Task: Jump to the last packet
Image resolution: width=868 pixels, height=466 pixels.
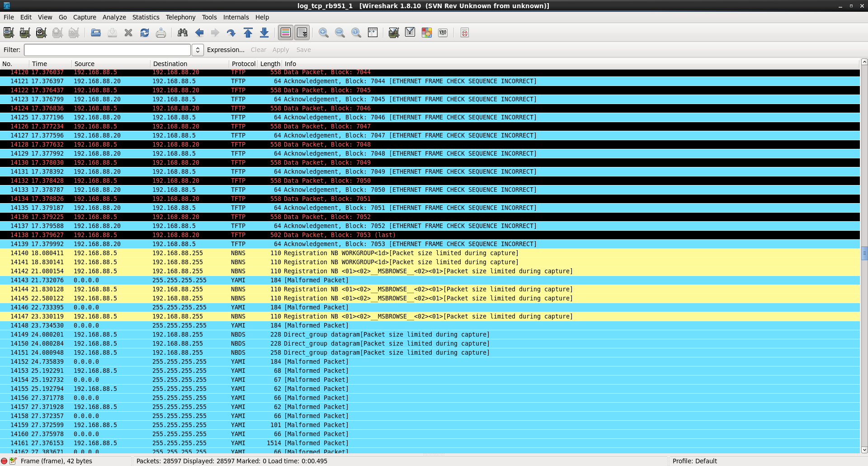Action: [264, 33]
